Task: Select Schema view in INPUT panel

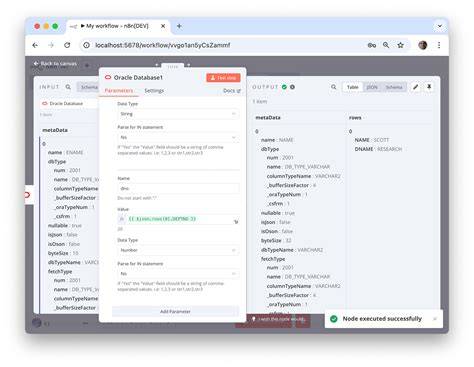Action: pos(89,87)
